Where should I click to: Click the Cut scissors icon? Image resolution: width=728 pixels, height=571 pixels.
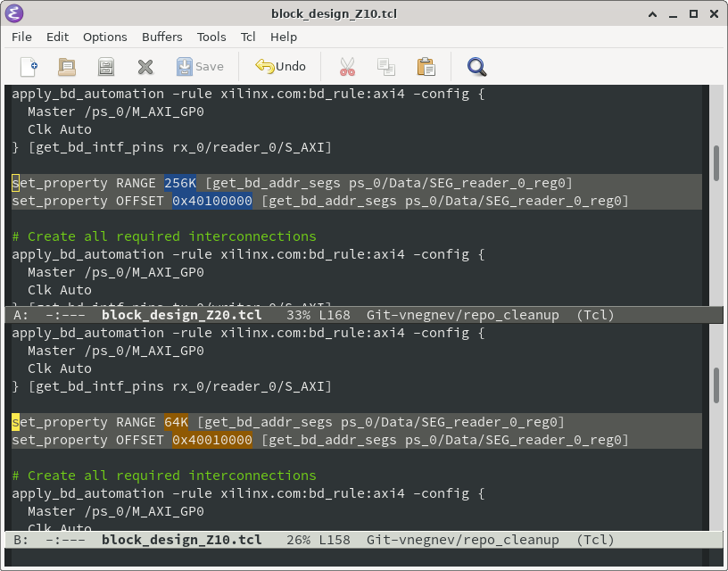pos(347,67)
